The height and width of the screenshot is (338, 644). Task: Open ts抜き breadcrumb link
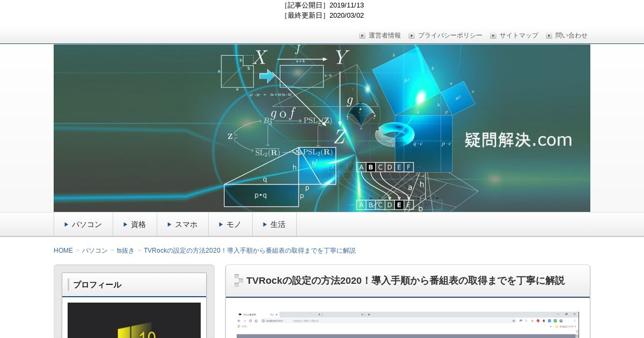click(x=126, y=251)
